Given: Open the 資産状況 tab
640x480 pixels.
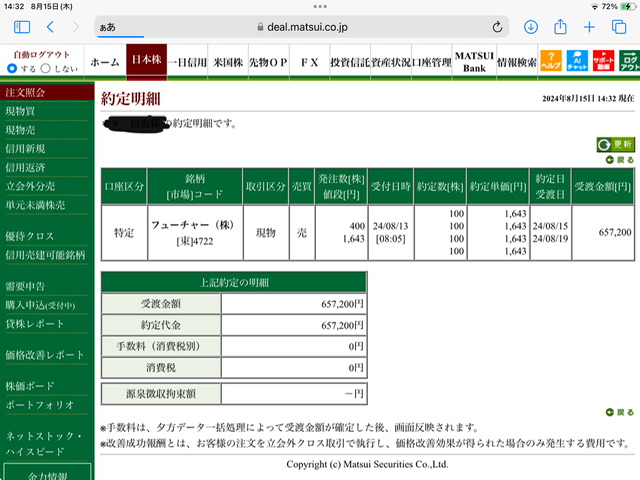Looking at the screenshot, I should tap(391, 62).
